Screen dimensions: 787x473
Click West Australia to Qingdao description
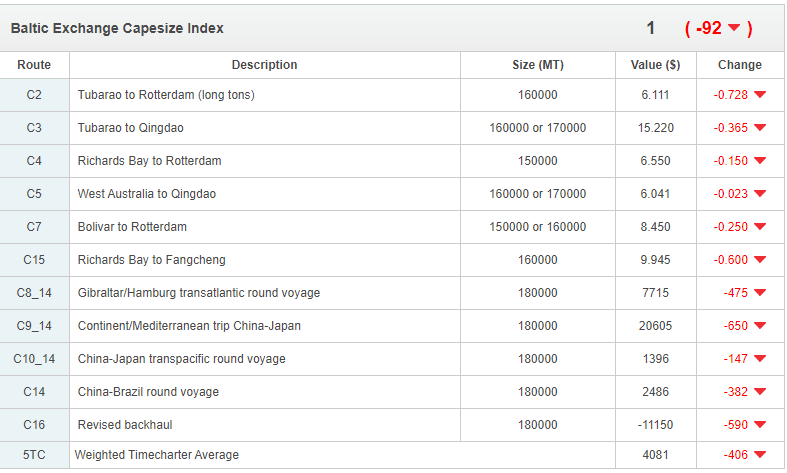click(147, 194)
